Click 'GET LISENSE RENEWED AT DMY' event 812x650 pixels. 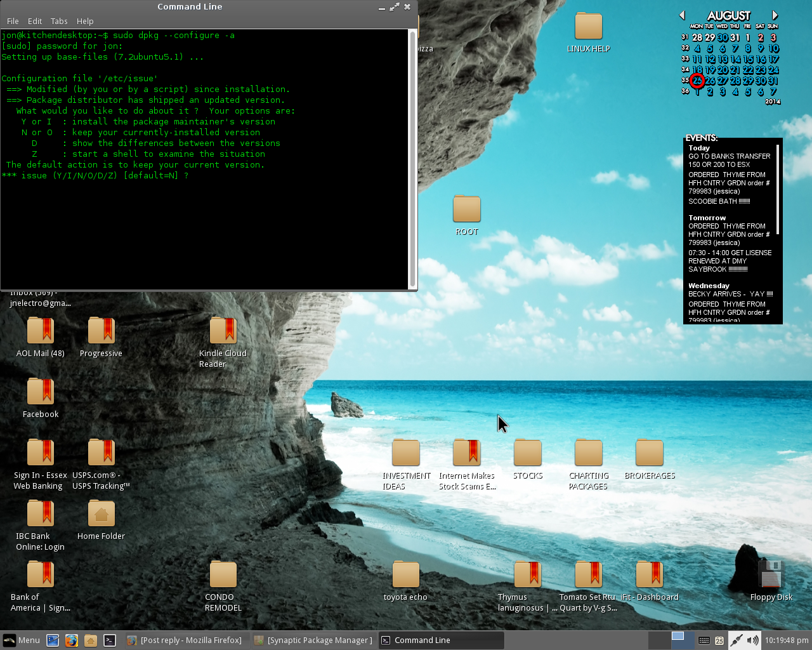[x=730, y=261]
